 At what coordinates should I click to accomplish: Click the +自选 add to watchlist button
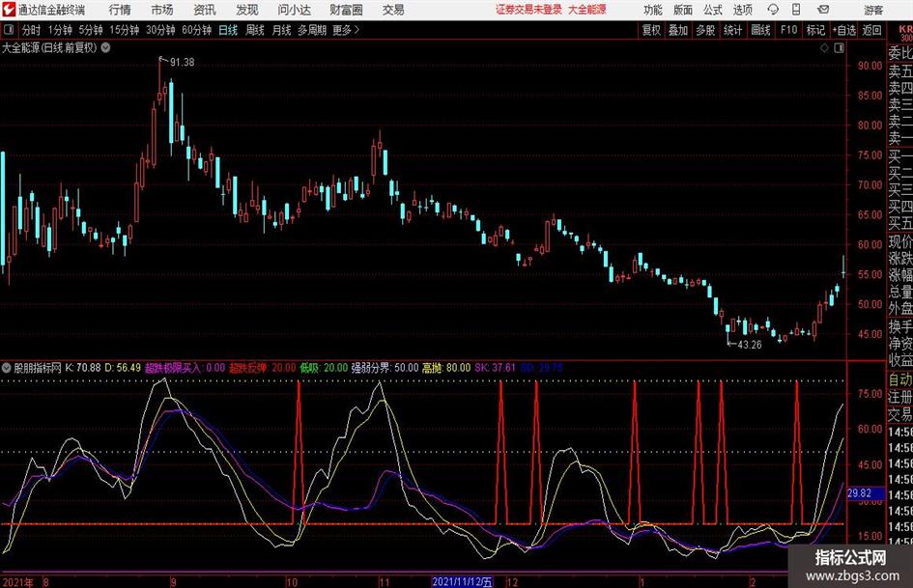pos(843,30)
